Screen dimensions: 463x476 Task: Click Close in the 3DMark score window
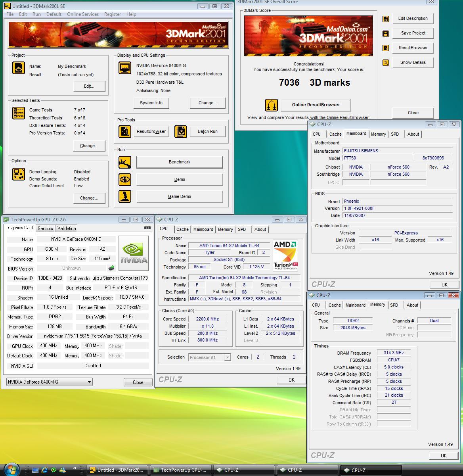[413, 113]
